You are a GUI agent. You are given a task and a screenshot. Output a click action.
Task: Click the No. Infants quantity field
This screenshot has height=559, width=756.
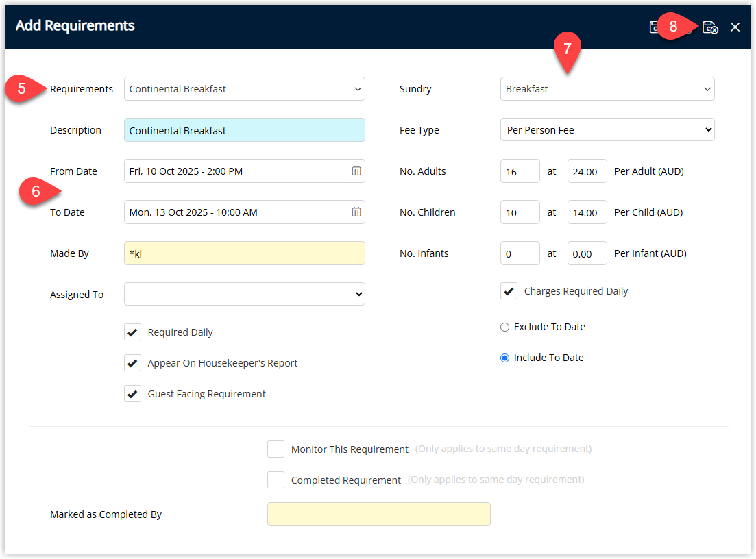coord(520,253)
